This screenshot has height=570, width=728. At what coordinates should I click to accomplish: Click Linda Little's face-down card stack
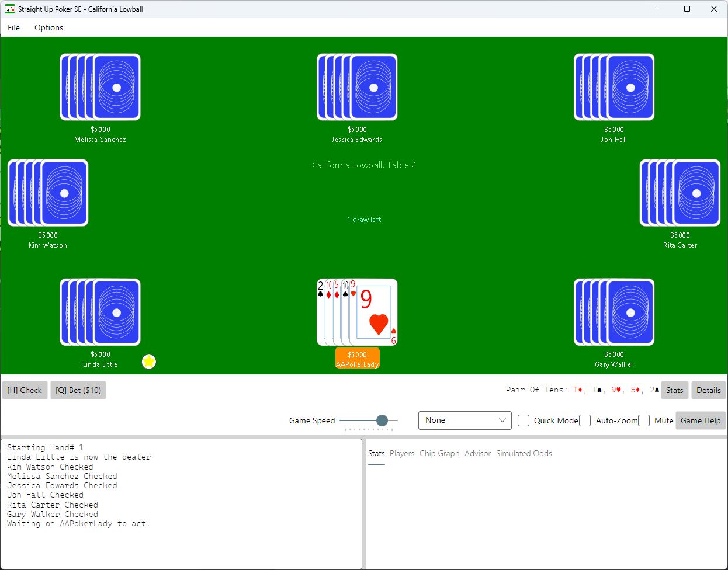(x=100, y=312)
